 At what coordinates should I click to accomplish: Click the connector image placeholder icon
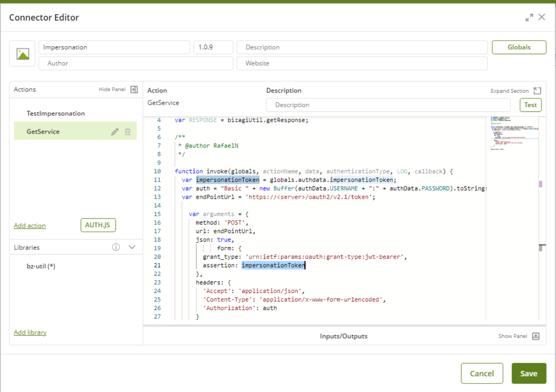(x=22, y=54)
